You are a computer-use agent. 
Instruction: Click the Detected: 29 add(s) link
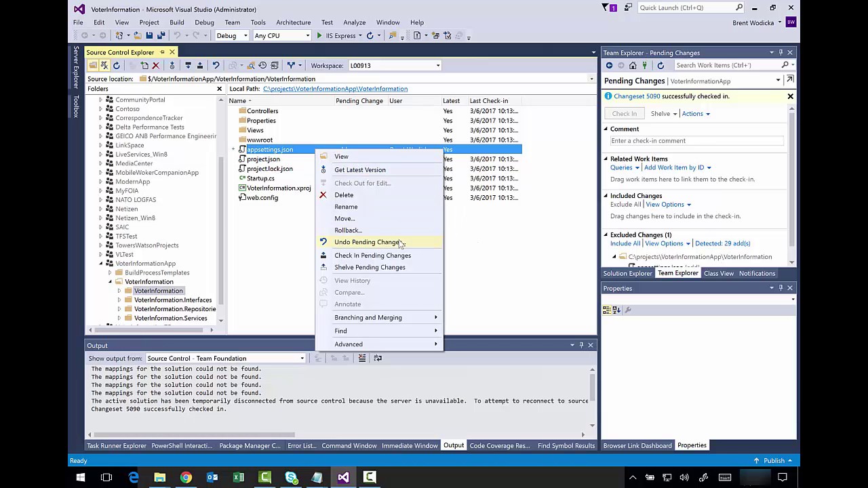click(x=722, y=243)
